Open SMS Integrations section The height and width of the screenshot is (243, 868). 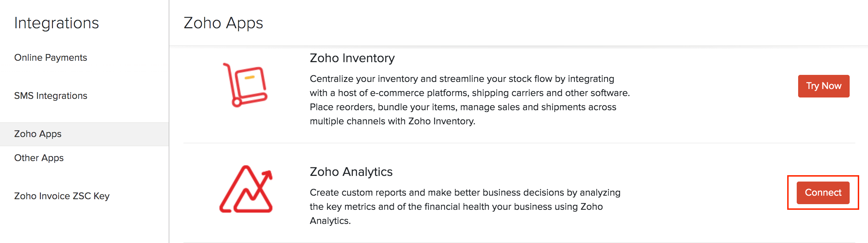click(50, 95)
